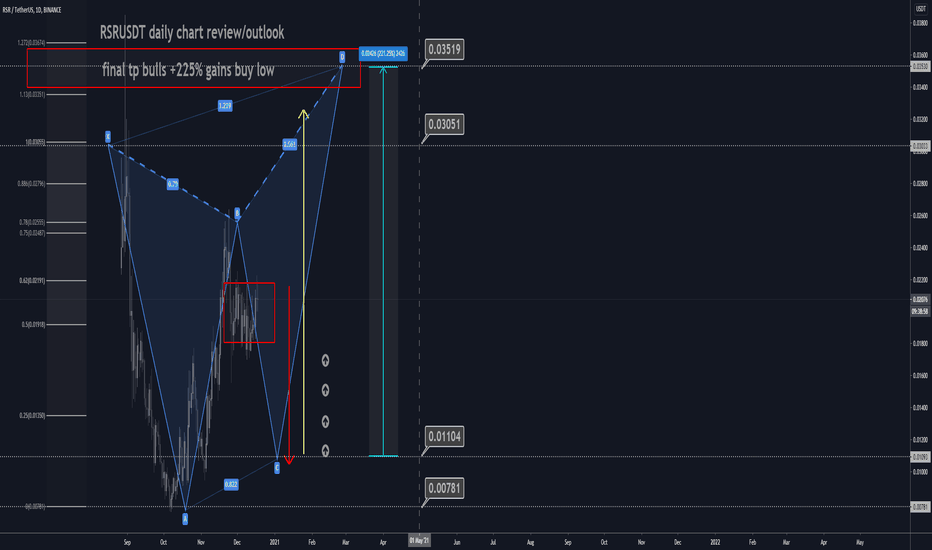
Task: Click the 0.822 ratio label near point A
Action: pyautogui.click(x=231, y=485)
